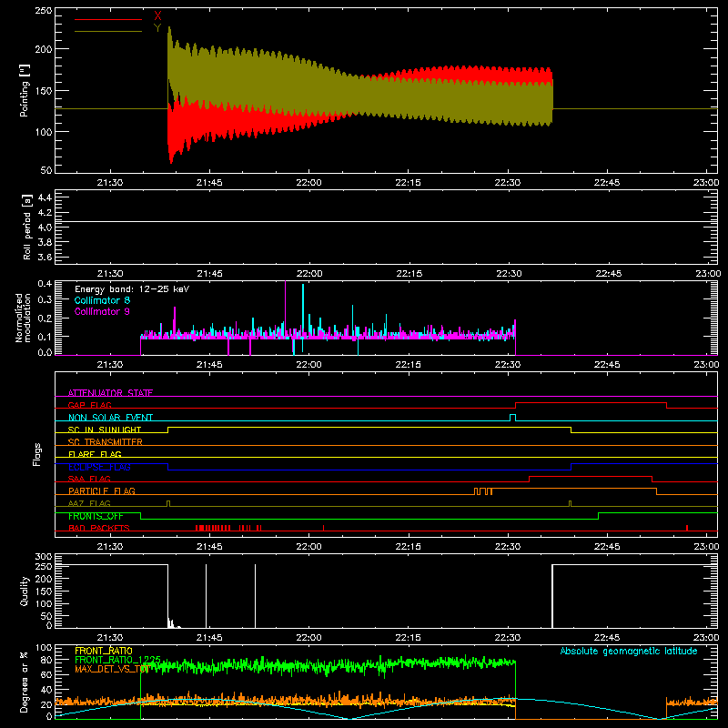Click the Collimator 8 legend entry
728x728 pixels.
[102, 300]
